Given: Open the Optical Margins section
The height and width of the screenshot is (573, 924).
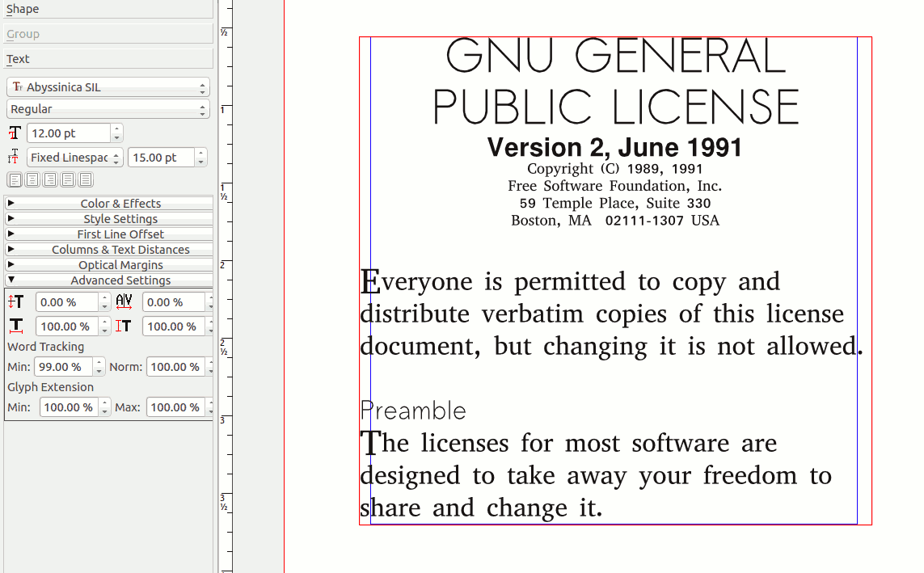Looking at the screenshot, I should point(109,265).
